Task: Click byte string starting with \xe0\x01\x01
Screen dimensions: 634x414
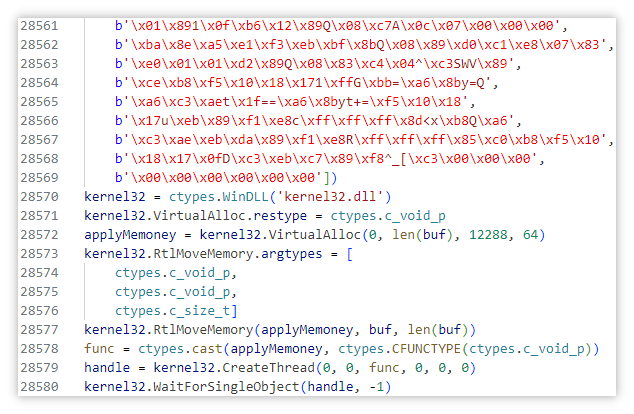Action: point(314,64)
